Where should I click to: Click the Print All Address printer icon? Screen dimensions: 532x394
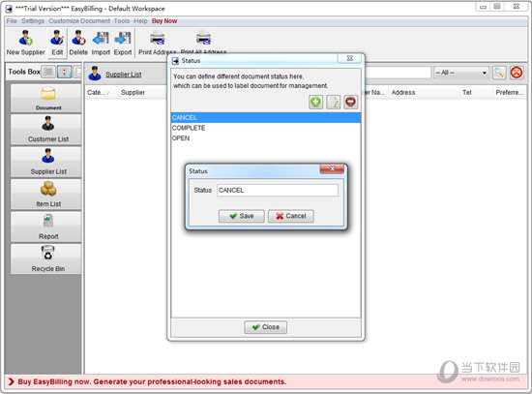(x=203, y=38)
